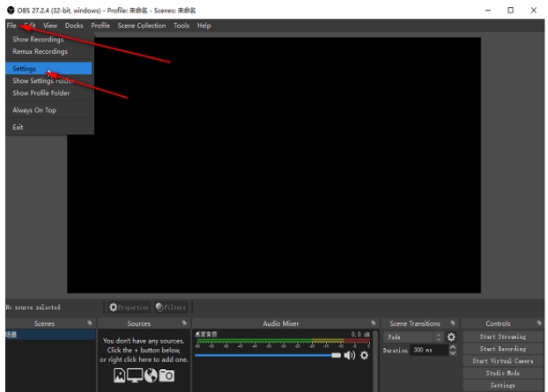Viewport: 548px width, 392px height.
Task: Increase transition Duration with up arrow
Action: click(x=453, y=347)
